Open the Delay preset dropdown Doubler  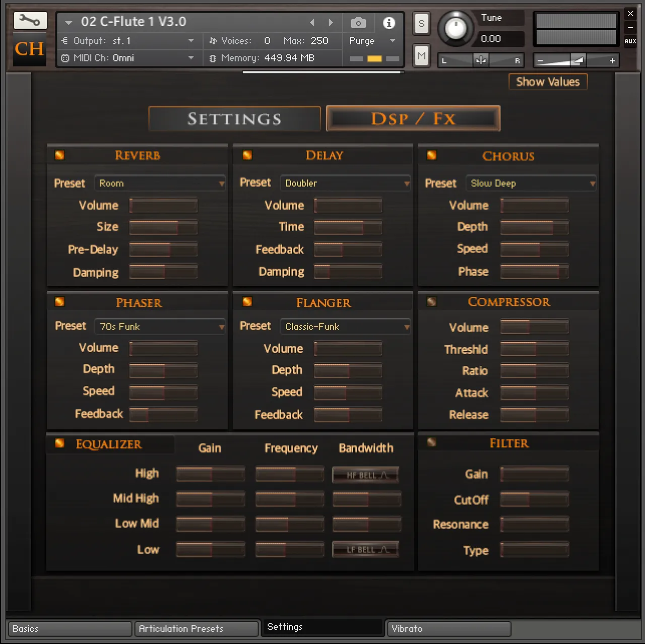[x=345, y=183]
